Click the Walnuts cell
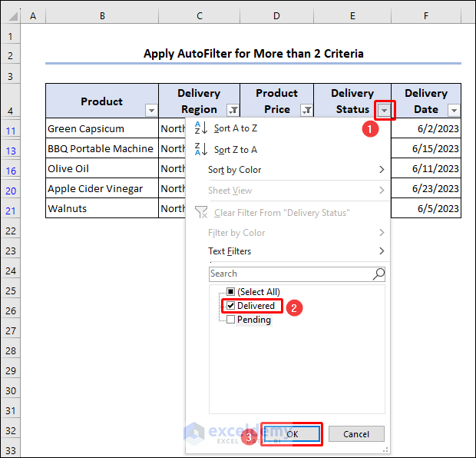476x458 pixels. (x=102, y=208)
